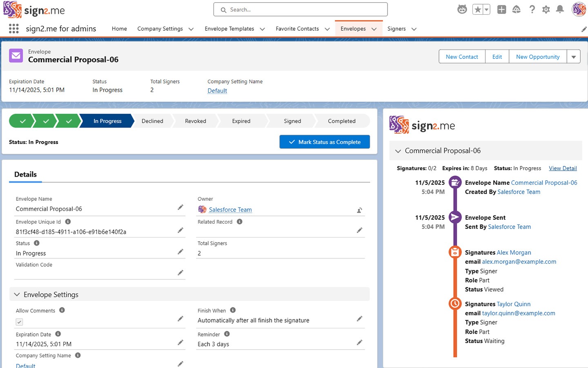Image resolution: width=588 pixels, height=368 pixels.
Task: Click the Global Actions plus icon
Action: click(x=501, y=9)
